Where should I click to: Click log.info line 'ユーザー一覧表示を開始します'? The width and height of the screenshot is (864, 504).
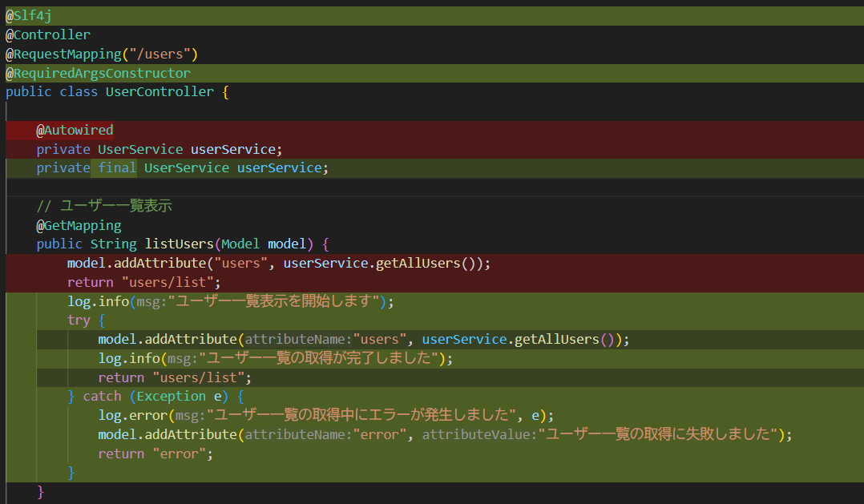[231, 301]
